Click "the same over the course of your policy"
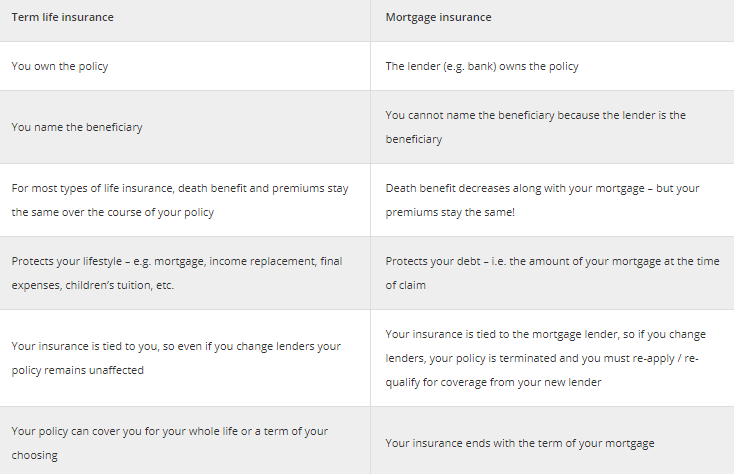 click(112, 212)
